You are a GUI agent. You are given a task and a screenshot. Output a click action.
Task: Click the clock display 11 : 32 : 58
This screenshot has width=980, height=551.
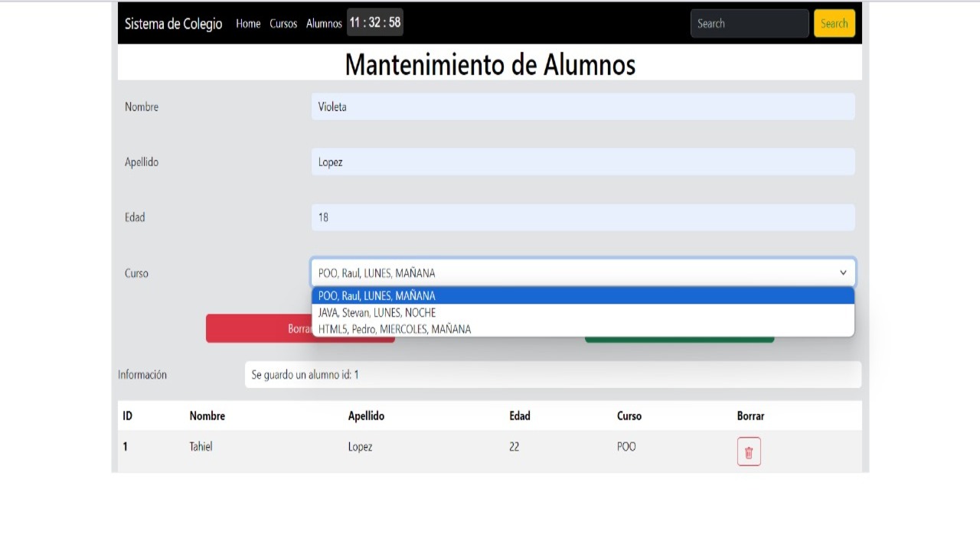(375, 22)
